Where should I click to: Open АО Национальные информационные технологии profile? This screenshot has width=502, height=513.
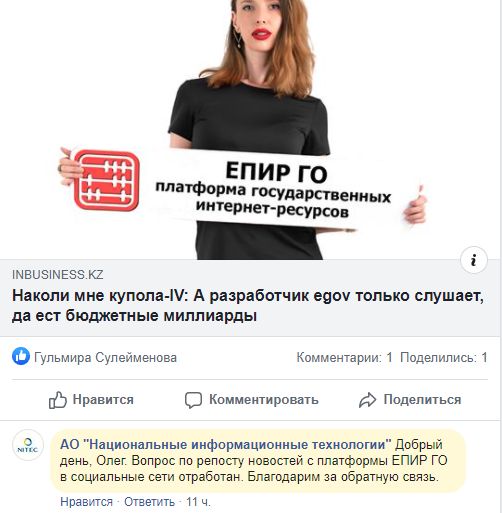coord(226,444)
